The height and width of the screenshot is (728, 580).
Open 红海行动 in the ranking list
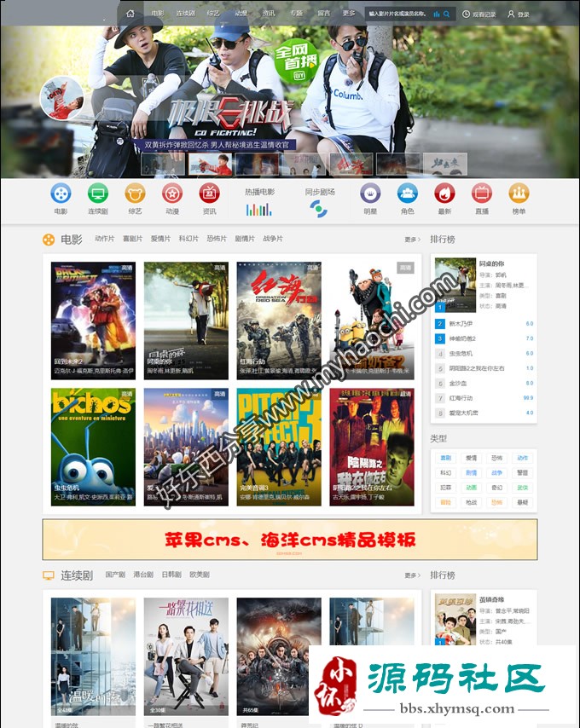click(x=461, y=398)
